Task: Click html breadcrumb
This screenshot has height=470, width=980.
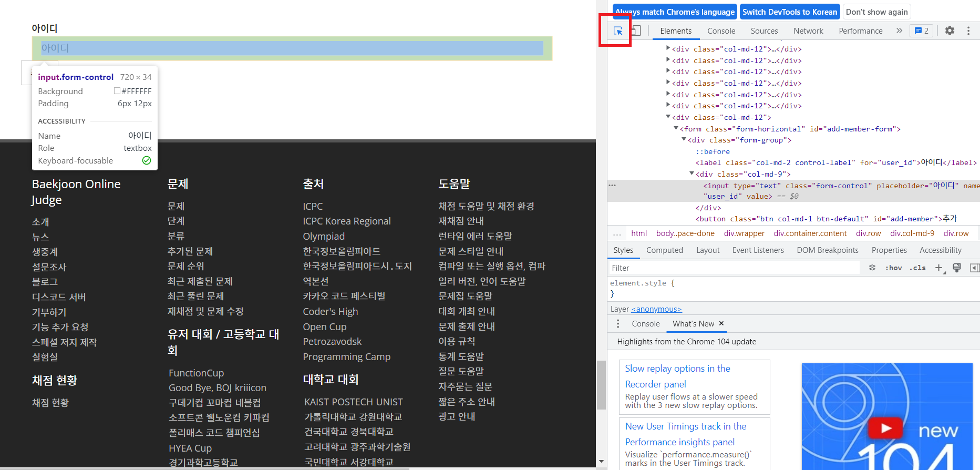Action: [639, 233]
